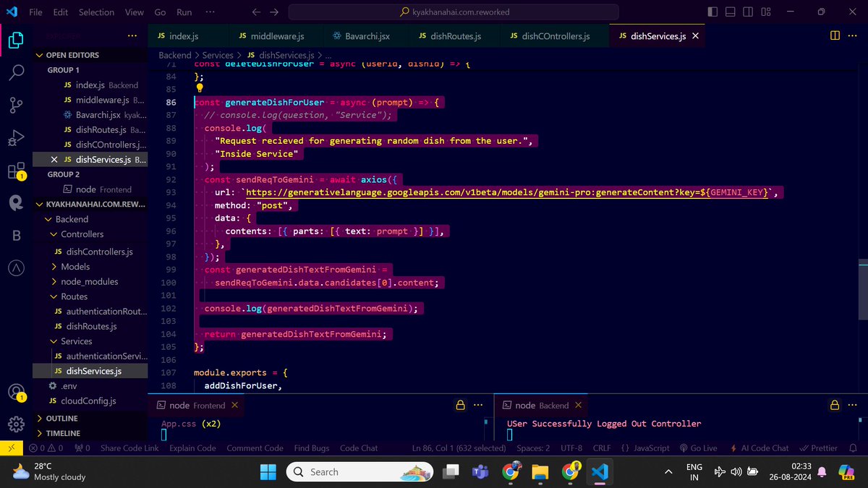Open Microsoft Teams from the taskbar

(x=480, y=472)
